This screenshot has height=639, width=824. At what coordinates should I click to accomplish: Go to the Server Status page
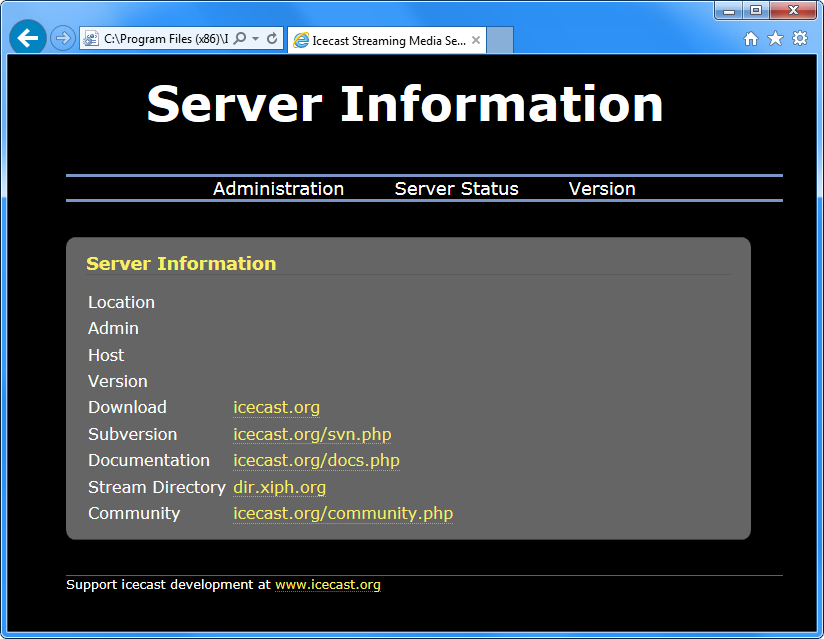click(456, 189)
